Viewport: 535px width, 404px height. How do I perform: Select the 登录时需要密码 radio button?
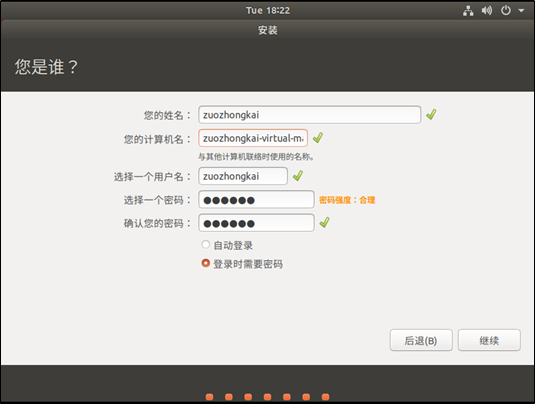(205, 263)
